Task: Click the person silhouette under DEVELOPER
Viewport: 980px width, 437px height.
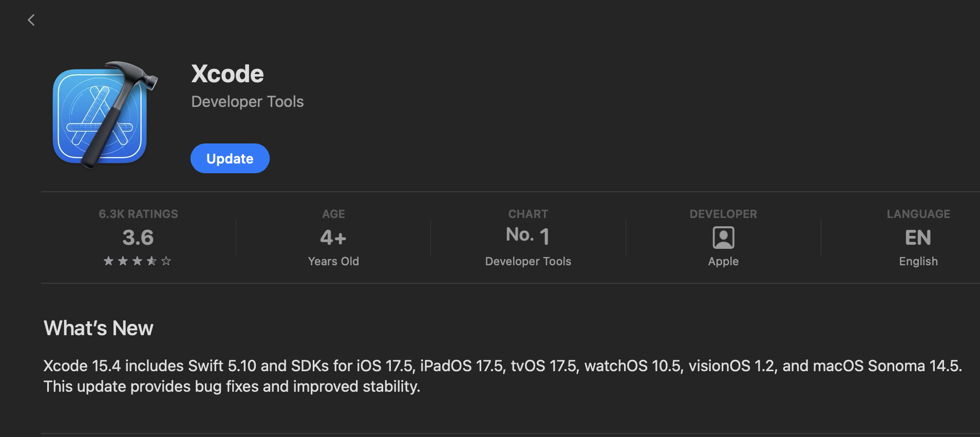Action: click(723, 238)
